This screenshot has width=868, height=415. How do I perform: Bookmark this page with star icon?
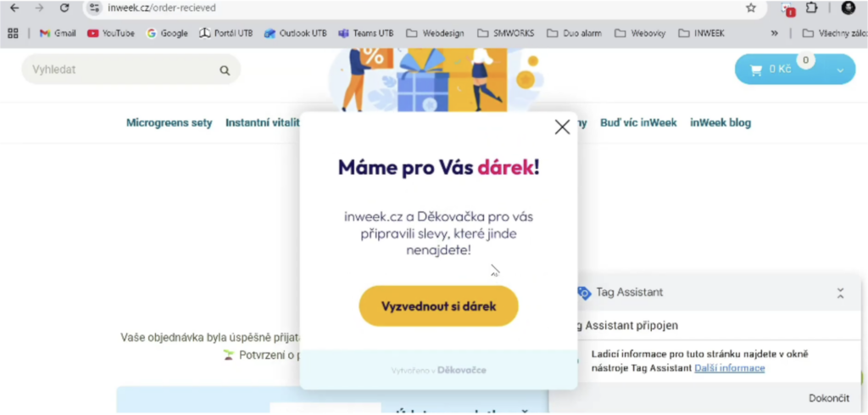click(x=750, y=8)
